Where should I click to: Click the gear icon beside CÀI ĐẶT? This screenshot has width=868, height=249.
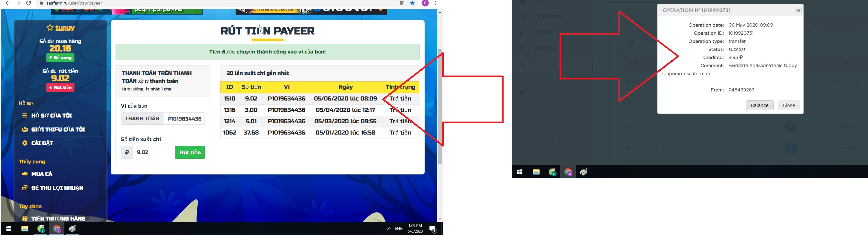25,143
